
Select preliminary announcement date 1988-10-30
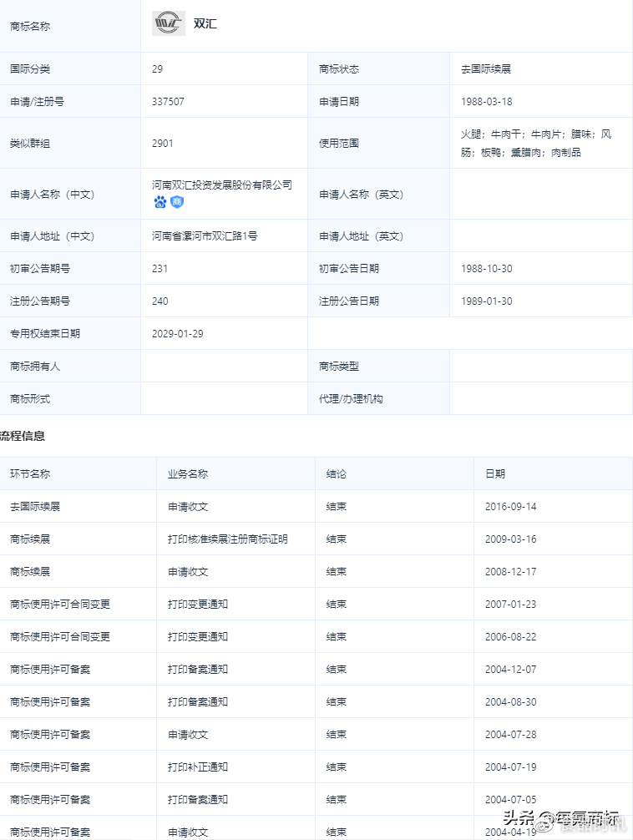pos(487,268)
